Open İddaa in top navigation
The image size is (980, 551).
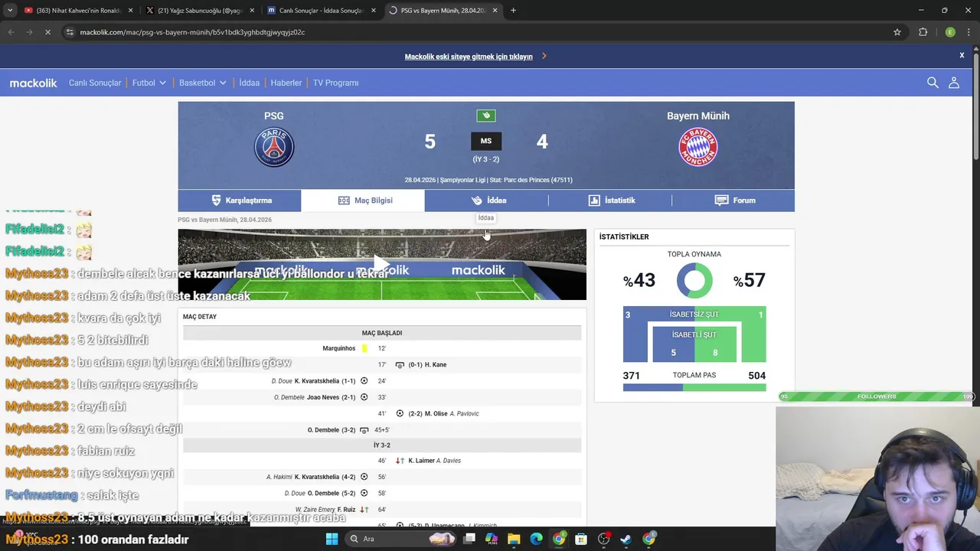tap(250, 83)
